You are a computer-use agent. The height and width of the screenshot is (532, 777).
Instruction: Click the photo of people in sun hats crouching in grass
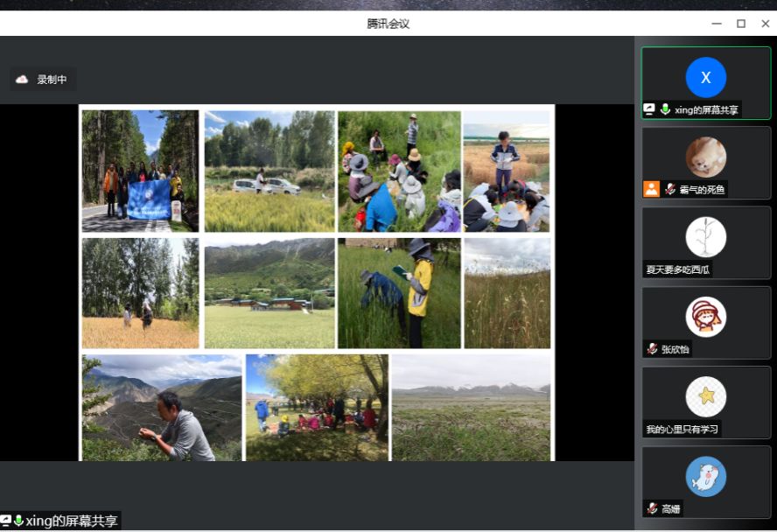point(399,171)
